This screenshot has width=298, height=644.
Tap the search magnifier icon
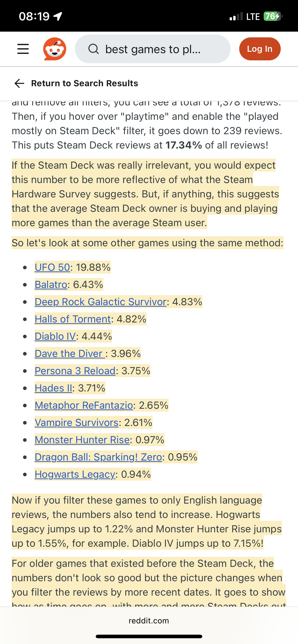tap(93, 49)
